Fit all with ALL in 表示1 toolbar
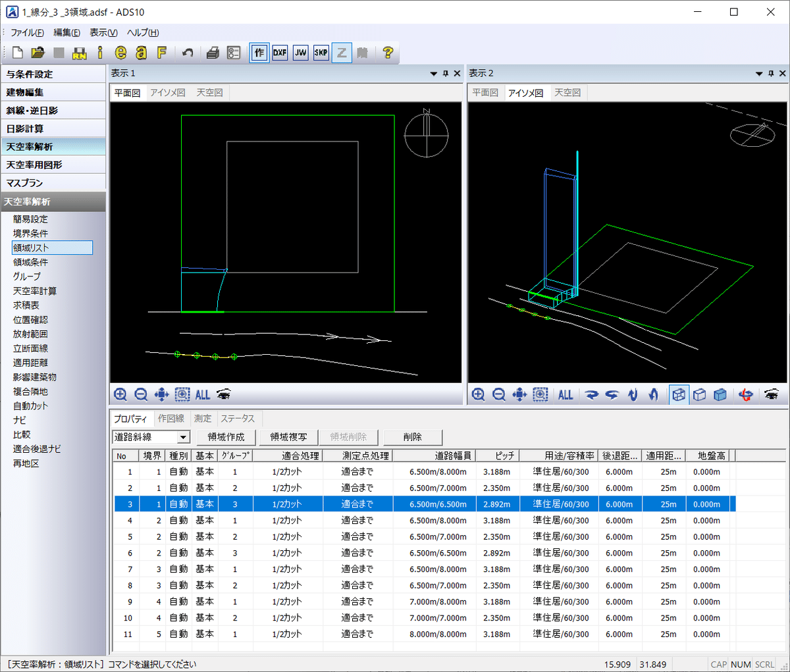This screenshot has width=790, height=672. 203,394
